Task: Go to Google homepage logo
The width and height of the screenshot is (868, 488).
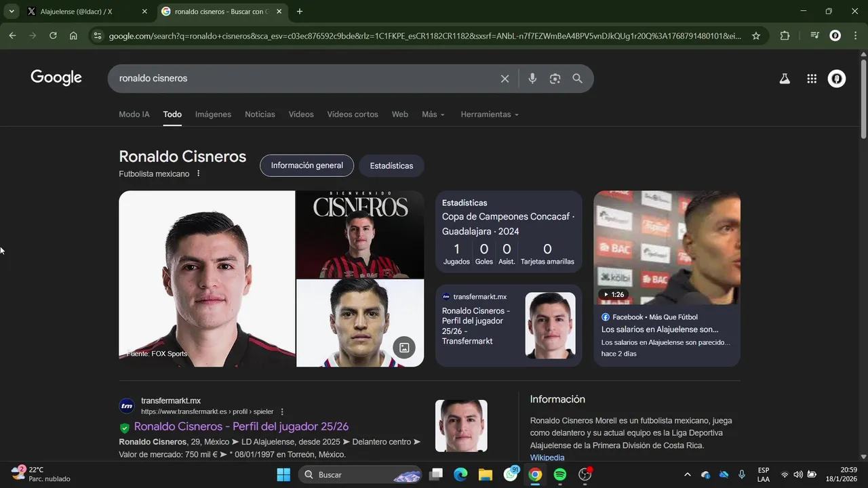Action: click(56, 78)
